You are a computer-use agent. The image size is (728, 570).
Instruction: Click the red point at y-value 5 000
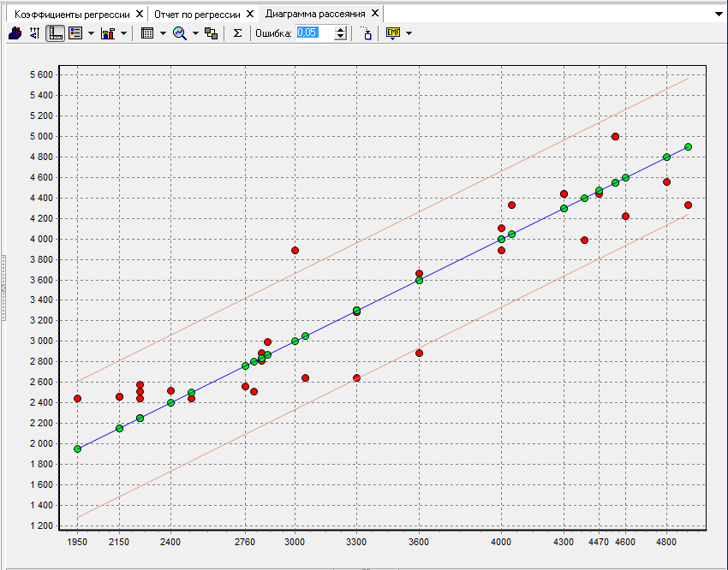pyautogui.click(x=615, y=136)
